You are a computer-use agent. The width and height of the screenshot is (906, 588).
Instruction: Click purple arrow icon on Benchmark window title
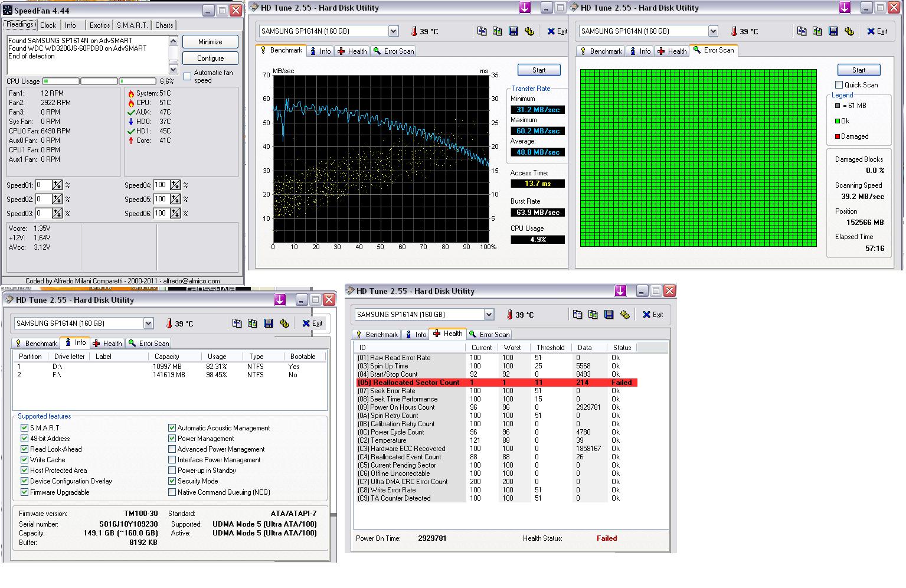tap(525, 8)
